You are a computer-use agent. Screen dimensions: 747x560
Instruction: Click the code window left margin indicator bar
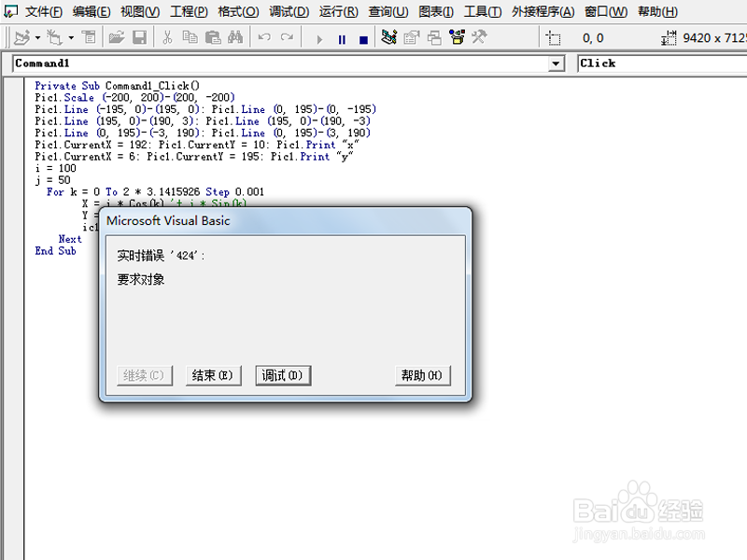tap(14, 319)
